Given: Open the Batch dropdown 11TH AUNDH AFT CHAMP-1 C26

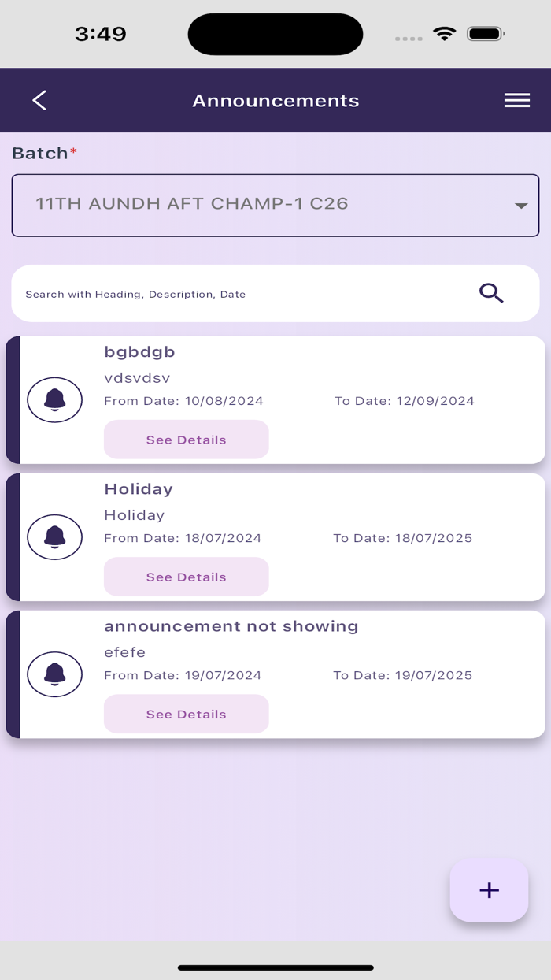Looking at the screenshot, I should 275,206.
